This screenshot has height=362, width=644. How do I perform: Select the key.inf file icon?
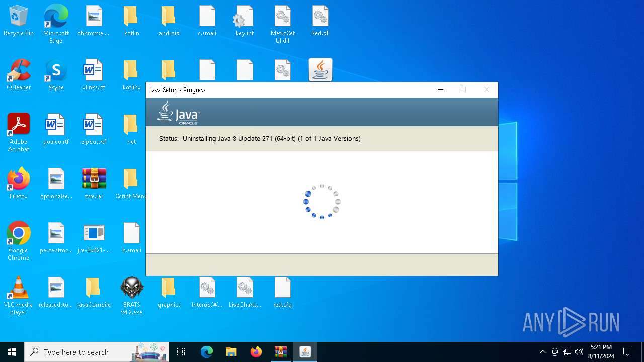[245, 21]
